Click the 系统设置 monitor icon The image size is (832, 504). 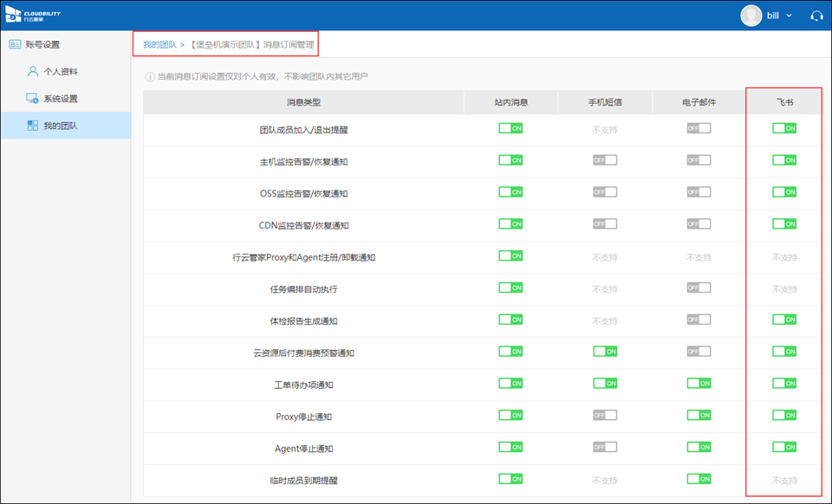coord(32,99)
